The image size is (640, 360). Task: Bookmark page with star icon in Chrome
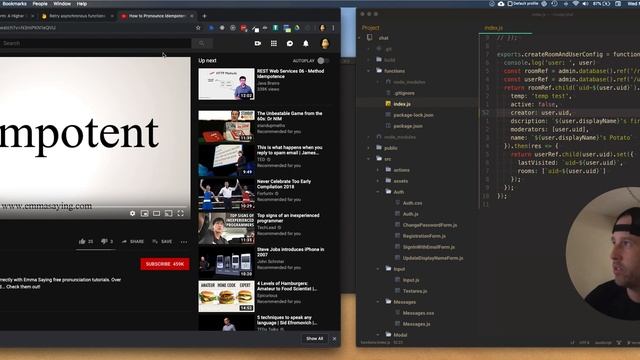pos(198,28)
